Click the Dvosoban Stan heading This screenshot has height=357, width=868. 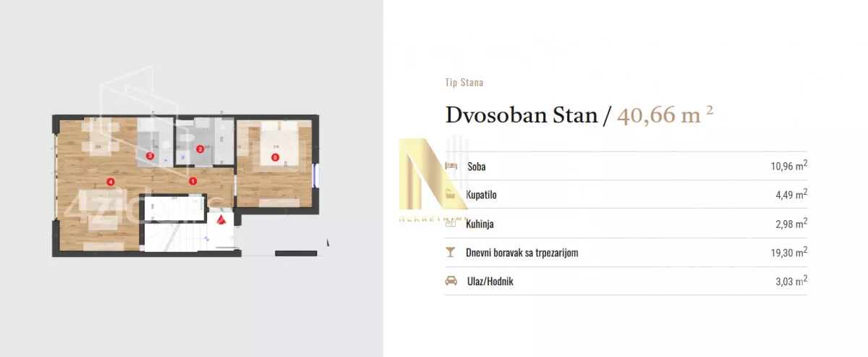point(522,115)
